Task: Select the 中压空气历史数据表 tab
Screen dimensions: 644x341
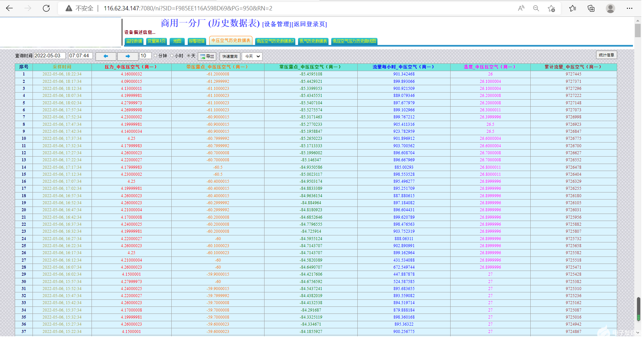Action: (231, 41)
